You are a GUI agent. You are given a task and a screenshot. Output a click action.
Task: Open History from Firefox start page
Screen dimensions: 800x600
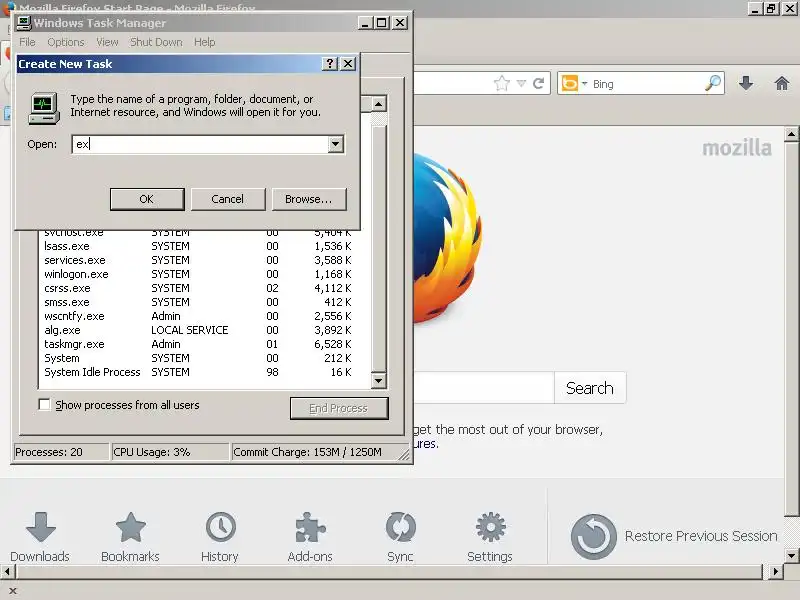click(x=220, y=537)
